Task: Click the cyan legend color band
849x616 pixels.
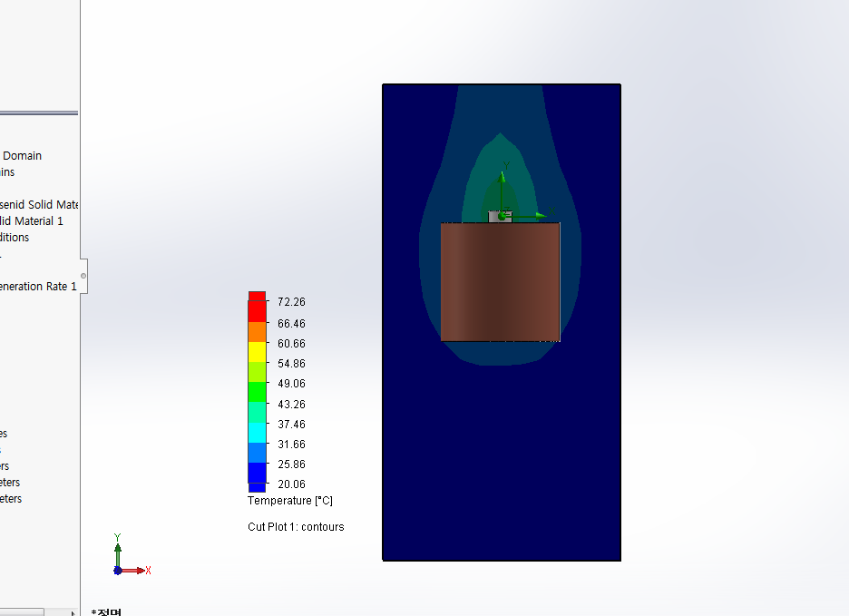Action: tap(258, 433)
